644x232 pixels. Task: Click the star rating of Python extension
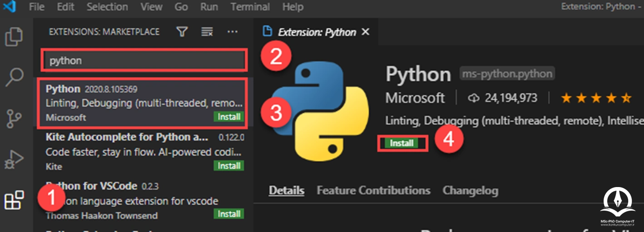pyautogui.click(x=596, y=98)
